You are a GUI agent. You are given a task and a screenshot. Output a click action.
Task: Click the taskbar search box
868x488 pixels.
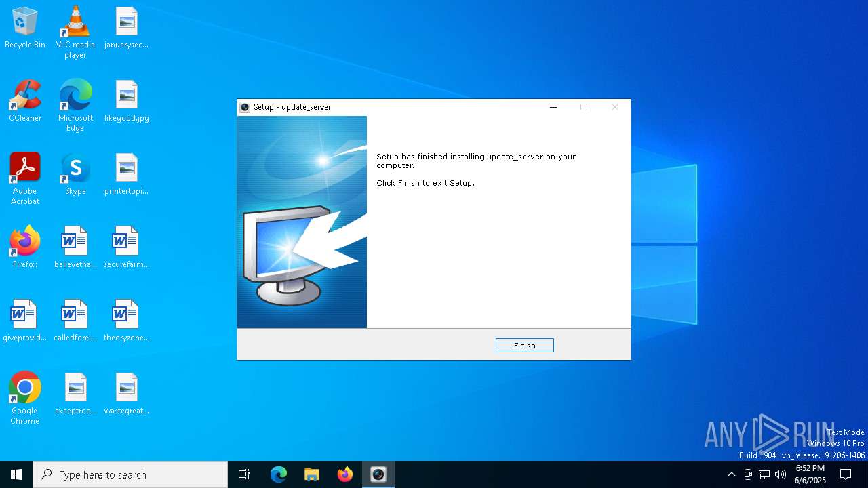130,474
